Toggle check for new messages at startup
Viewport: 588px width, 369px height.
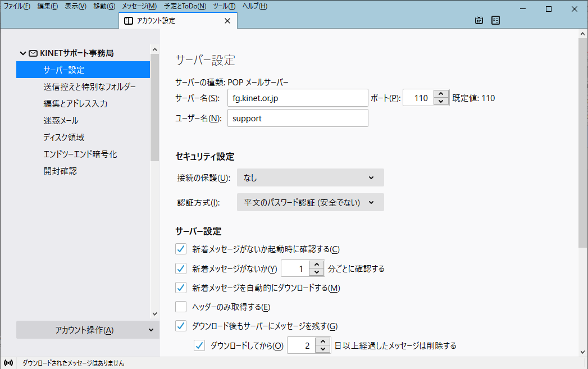pos(181,249)
